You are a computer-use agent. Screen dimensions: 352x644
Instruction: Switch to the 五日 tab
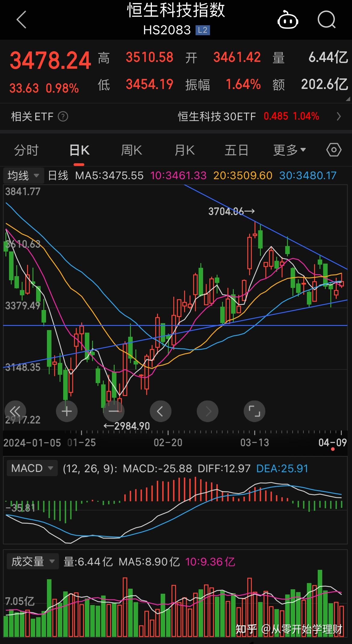pyautogui.click(x=236, y=150)
